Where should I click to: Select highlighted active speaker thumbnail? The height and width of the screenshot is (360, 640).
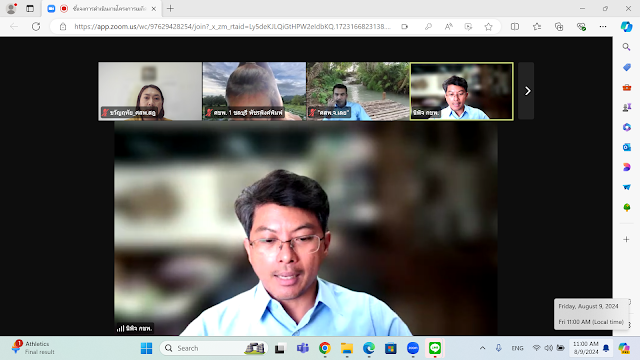tap(462, 91)
